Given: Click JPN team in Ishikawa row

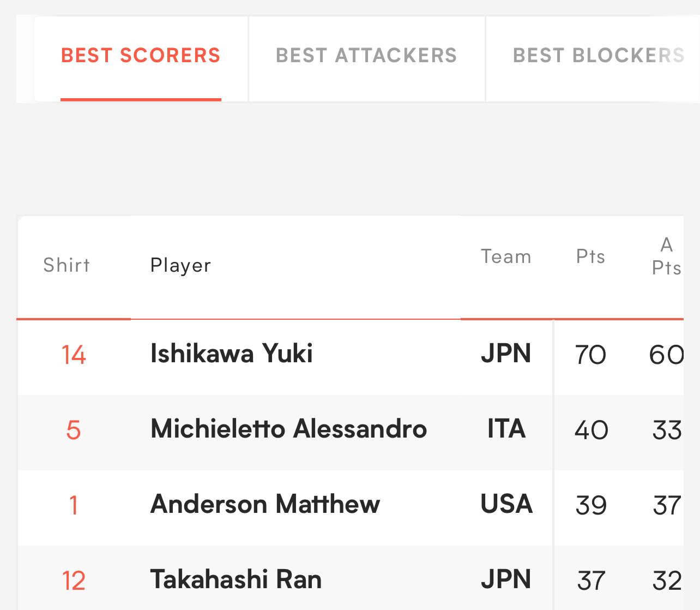Looking at the screenshot, I should click(506, 354).
